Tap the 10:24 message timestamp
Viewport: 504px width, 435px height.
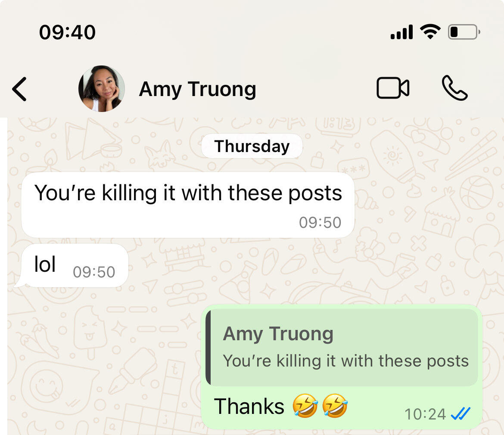click(x=425, y=414)
